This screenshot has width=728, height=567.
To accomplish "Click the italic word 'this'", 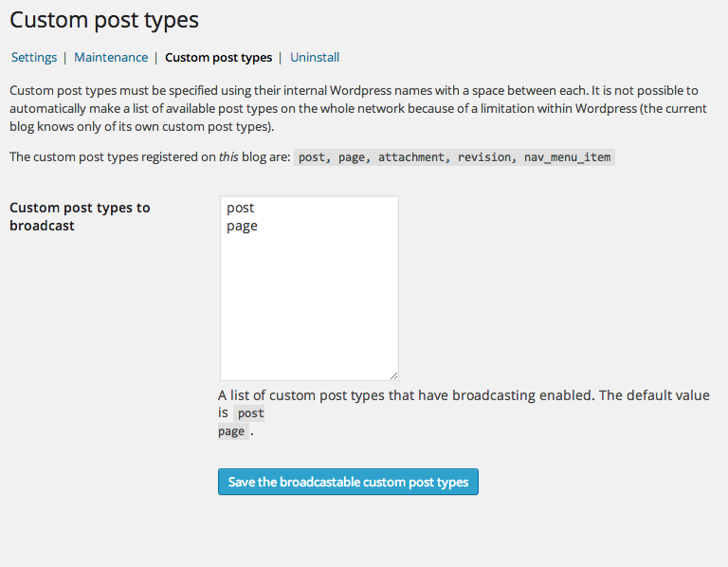I will coord(228,157).
